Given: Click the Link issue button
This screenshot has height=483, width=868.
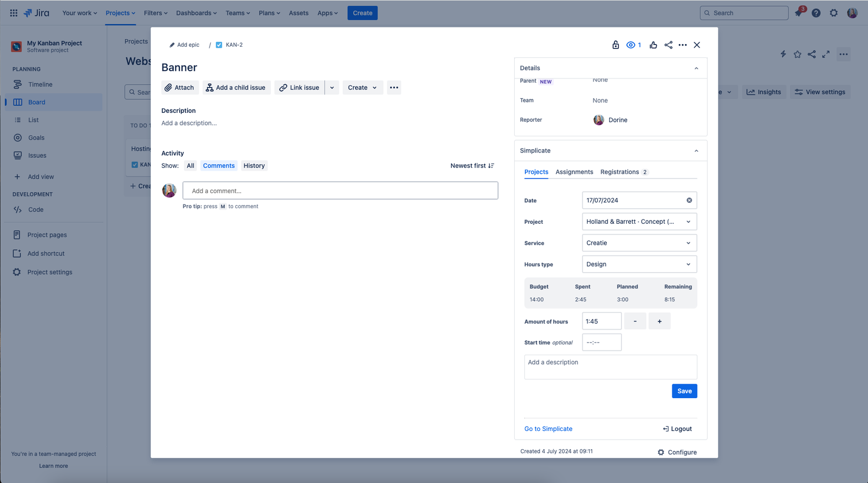Looking at the screenshot, I should coord(300,87).
